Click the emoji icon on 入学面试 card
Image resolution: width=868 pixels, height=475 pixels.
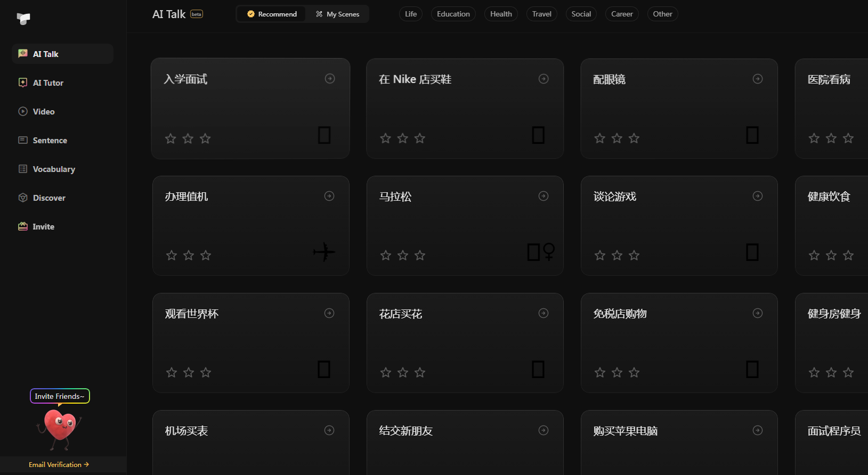point(325,135)
